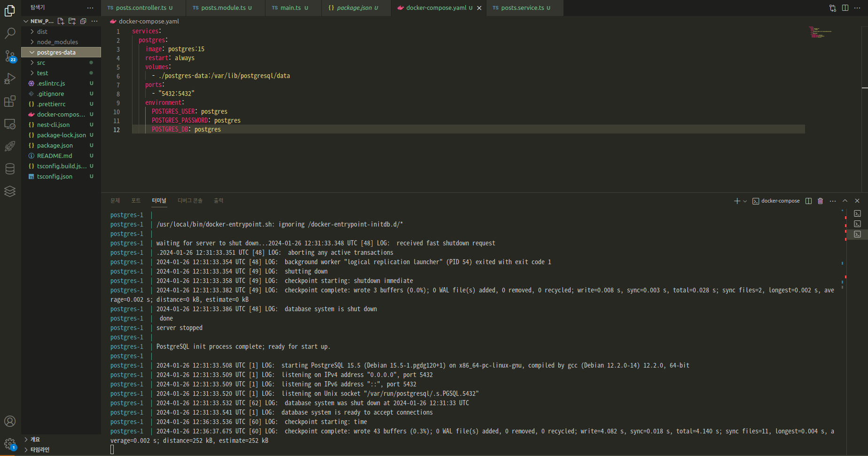
Task: Switch to package.json editor tab
Action: pyautogui.click(x=356, y=8)
